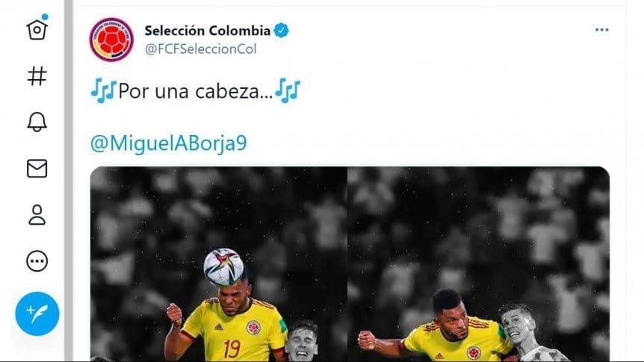Open the More circle menu in sidebar
644x362 pixels.
(37, 261)
